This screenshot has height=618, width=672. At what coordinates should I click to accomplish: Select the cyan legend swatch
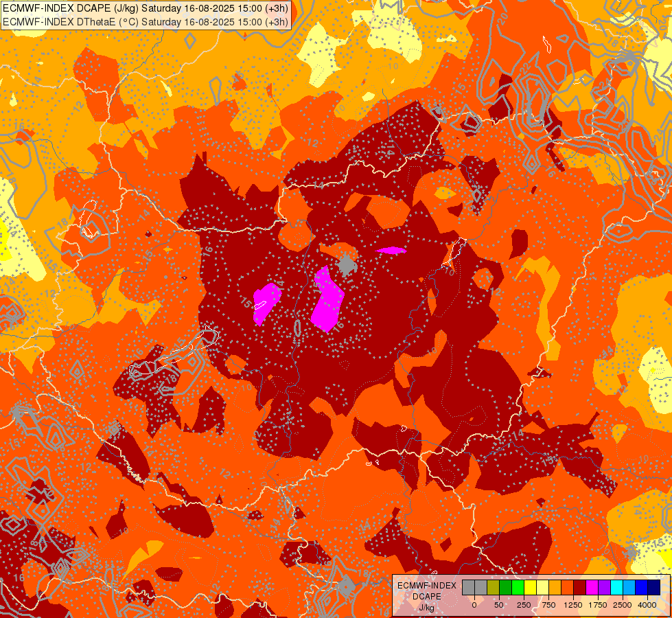pos(616,588)
